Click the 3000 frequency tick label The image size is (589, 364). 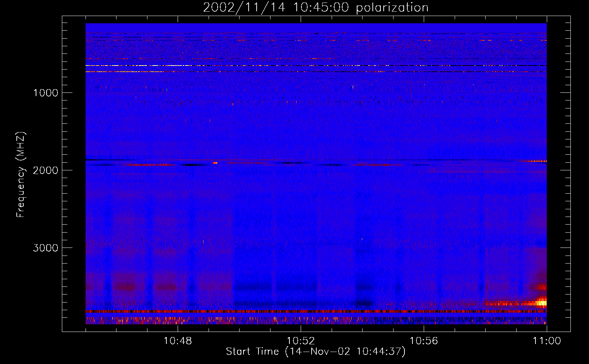point(46,248)
